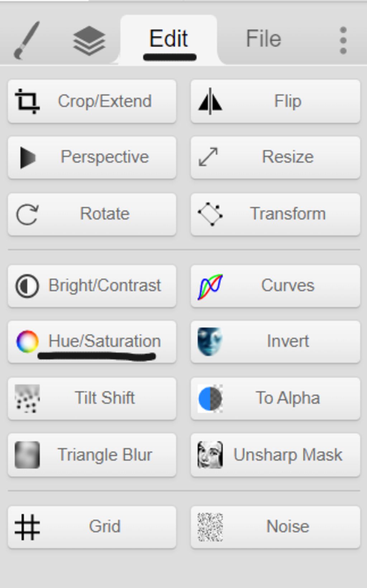
Task: Open the Triangle Blur filter
Action: click(x=92, y=455)
